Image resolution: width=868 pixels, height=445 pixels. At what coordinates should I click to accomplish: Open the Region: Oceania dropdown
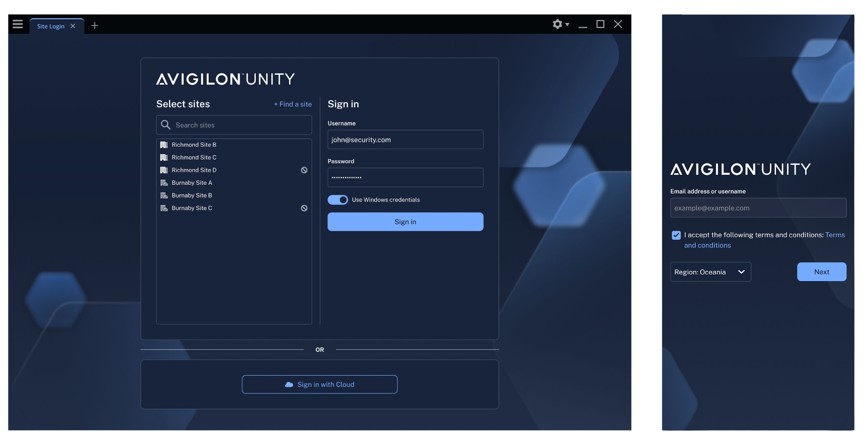coord(710,272)
